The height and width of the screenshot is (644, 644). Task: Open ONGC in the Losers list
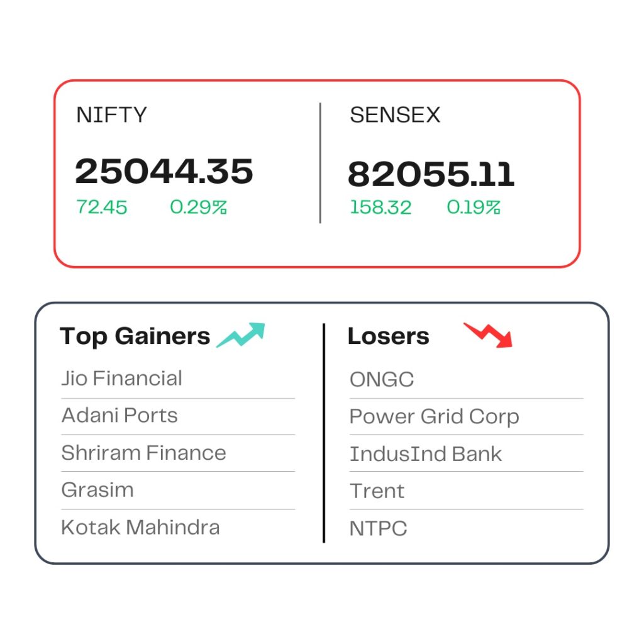click(382, 379)
